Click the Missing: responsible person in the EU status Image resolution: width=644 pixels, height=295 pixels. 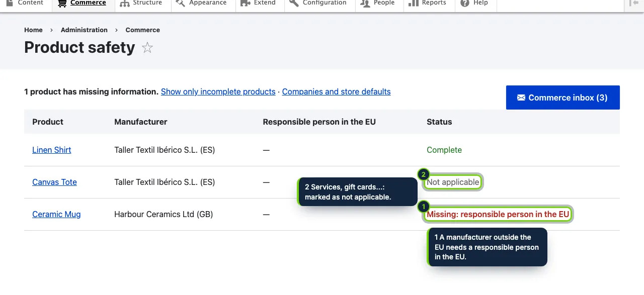[x=498, y=215]
